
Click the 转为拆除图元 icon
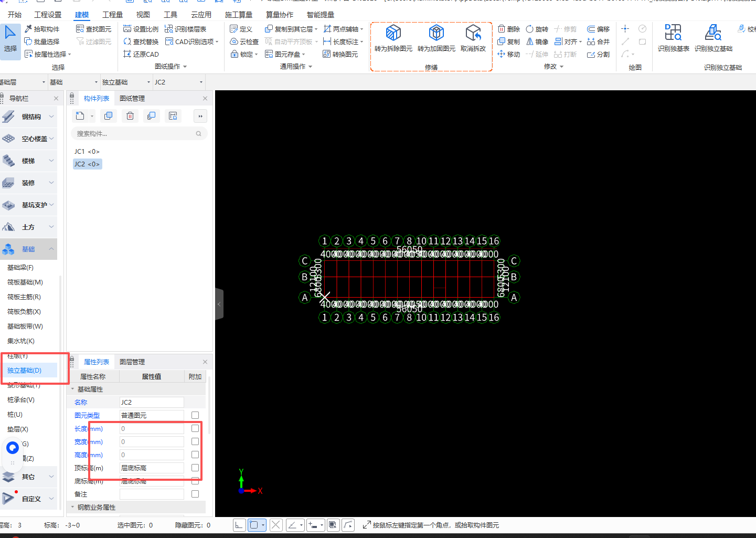pos(393,34)
